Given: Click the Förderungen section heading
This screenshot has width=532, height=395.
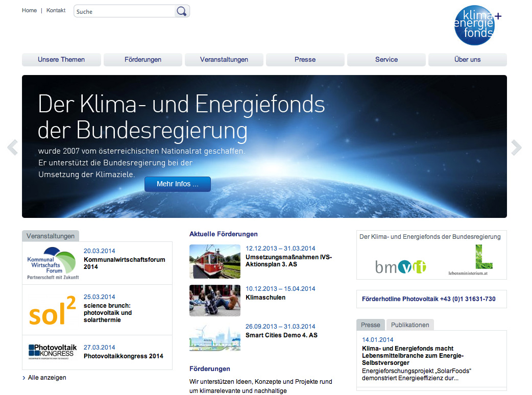Looking at the screenshot, I should 210,368.
